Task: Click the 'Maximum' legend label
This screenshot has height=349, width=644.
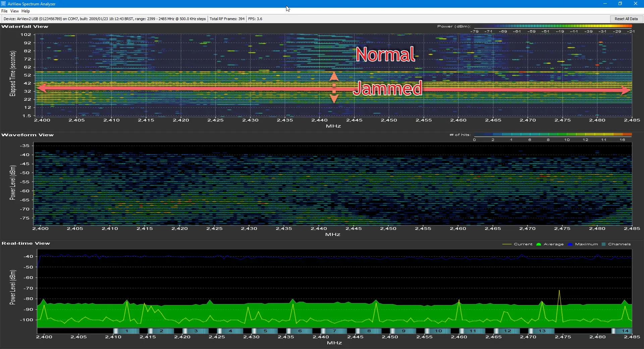Action: point(587,244)
